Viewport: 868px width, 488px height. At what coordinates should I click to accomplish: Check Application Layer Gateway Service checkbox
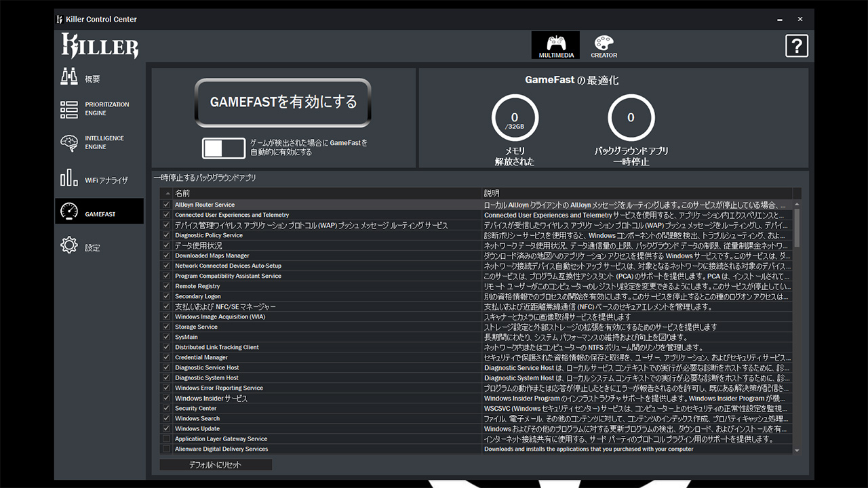click(166, 439)
